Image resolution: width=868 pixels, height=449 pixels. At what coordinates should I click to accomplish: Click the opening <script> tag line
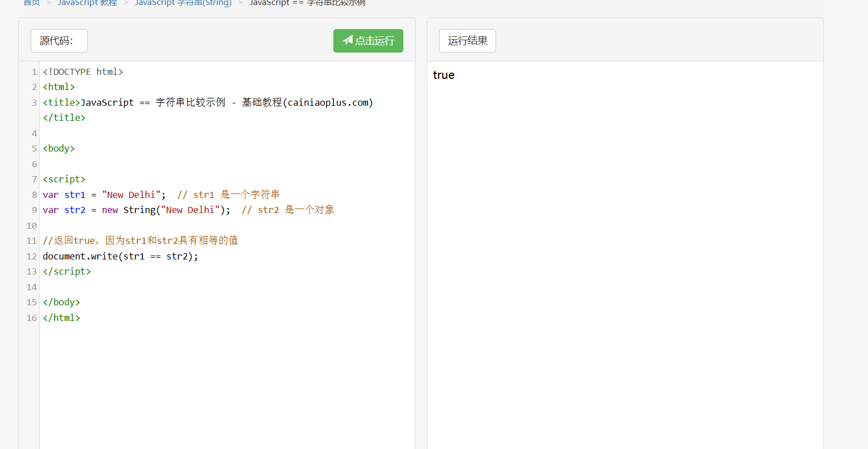[x=64, y=179]
